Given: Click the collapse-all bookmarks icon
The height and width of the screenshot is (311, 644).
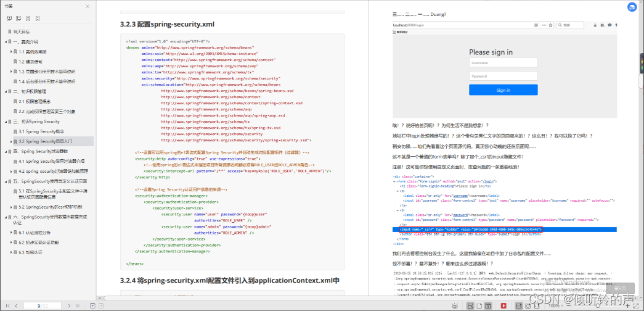Looking at the screenshot, I should (x=18, y=19).
